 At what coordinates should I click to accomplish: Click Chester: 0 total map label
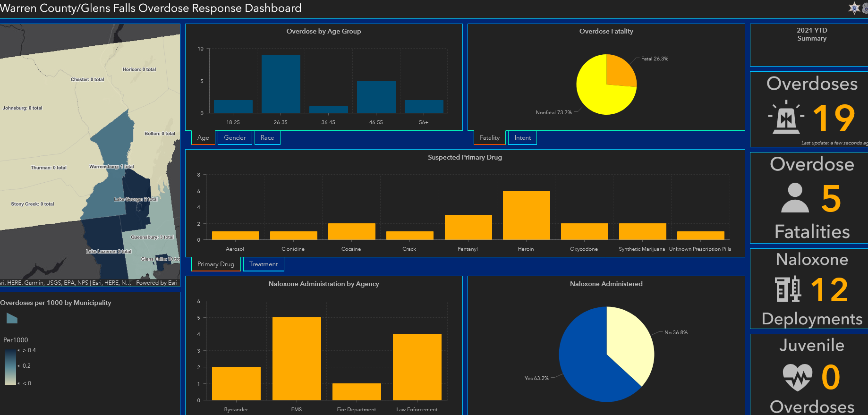coord(87,80)
